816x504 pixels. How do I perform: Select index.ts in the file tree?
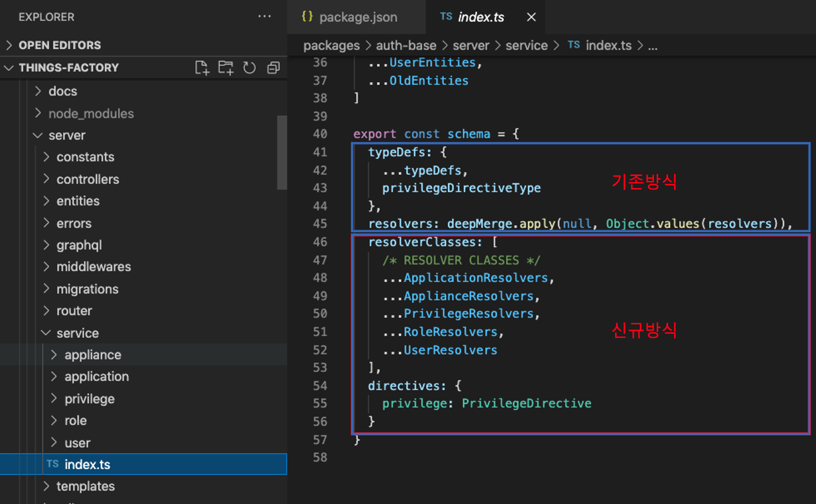click(x=143, y=464)
